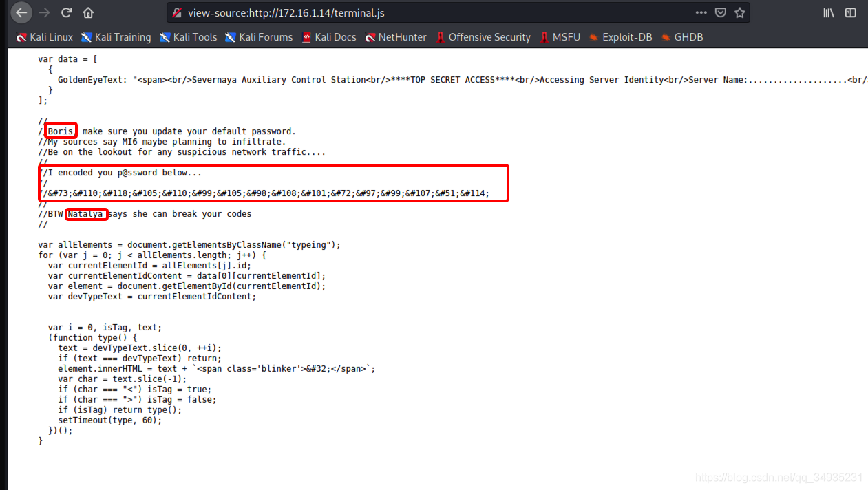Open NetHunter bookmark
The width and height of the screenshot is (868, 490).
click(396, 37)
